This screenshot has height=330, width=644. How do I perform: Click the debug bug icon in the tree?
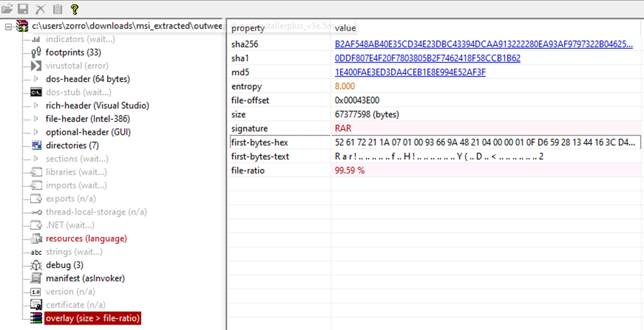click(36, 265)
